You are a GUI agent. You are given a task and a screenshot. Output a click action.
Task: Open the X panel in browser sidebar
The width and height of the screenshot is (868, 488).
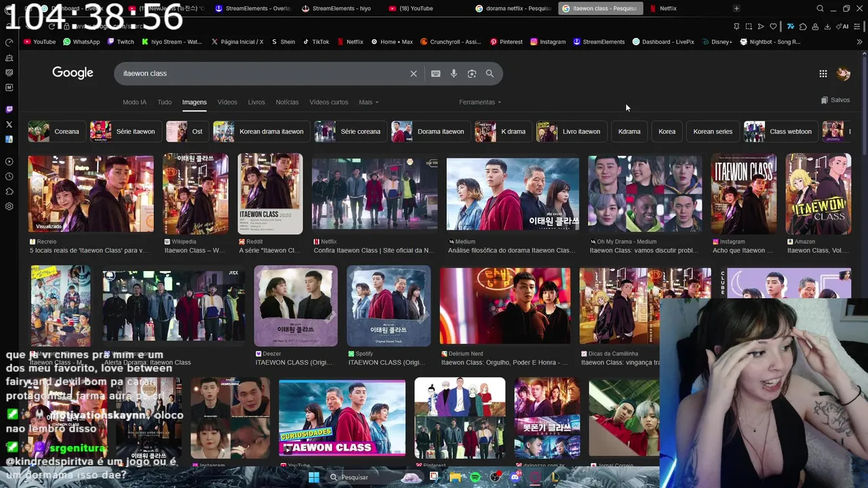coord(9,124)
